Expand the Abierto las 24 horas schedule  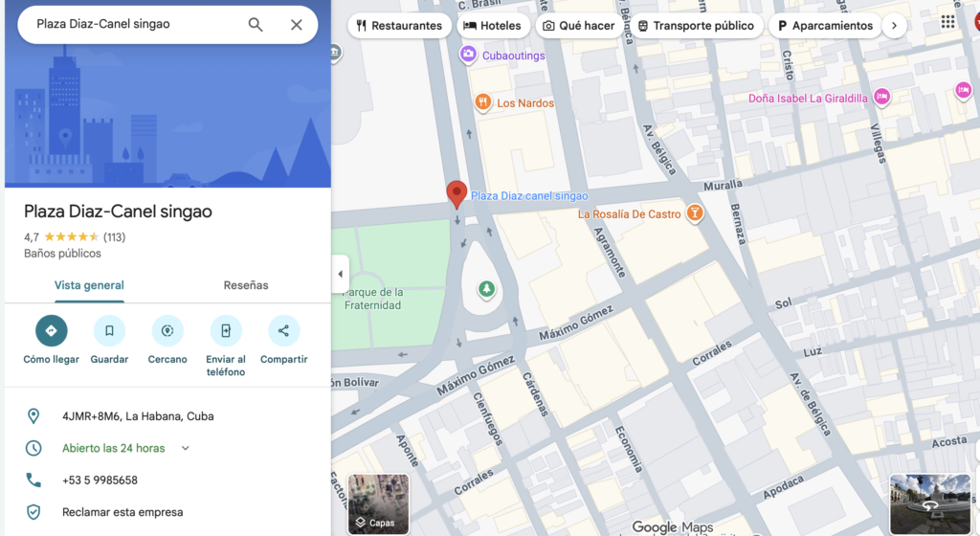click(186, 448)
